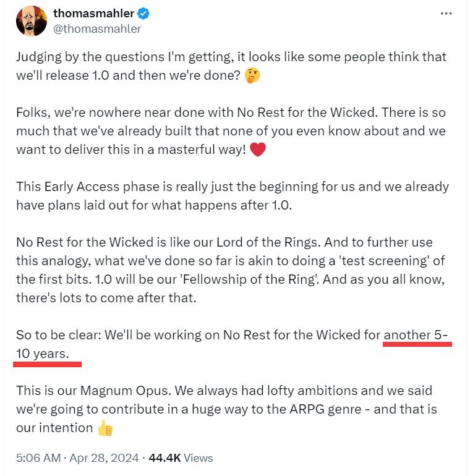Click the blue verified badge

143,14
